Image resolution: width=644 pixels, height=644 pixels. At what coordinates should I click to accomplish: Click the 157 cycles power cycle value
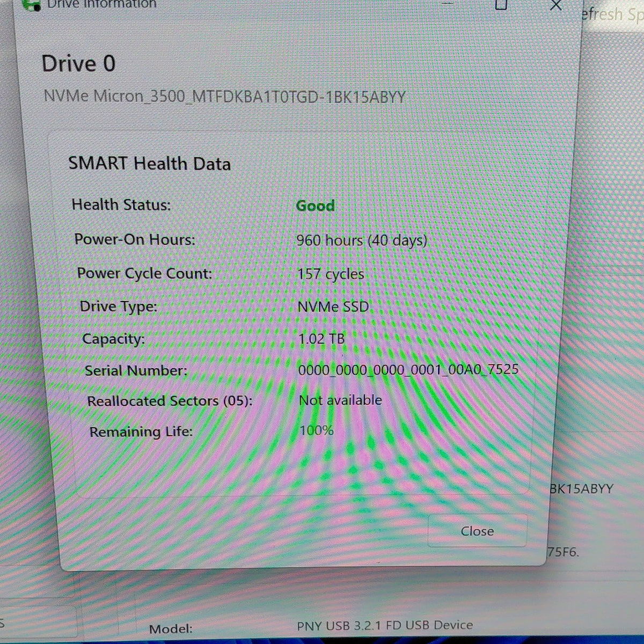[331, 274]
